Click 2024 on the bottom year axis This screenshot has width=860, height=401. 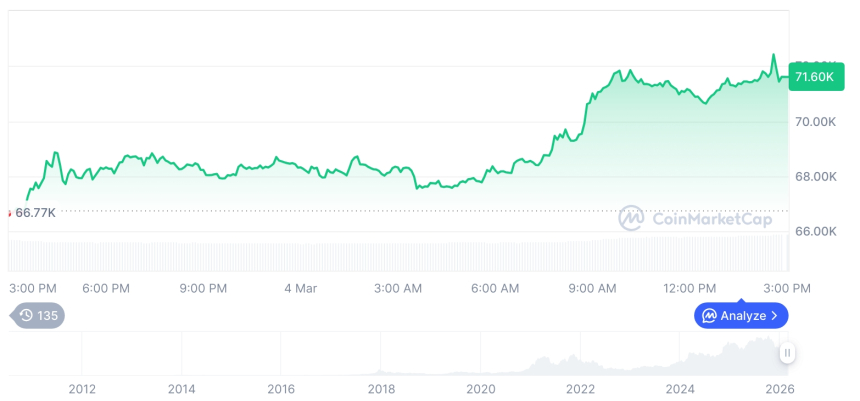coord(680,390)
